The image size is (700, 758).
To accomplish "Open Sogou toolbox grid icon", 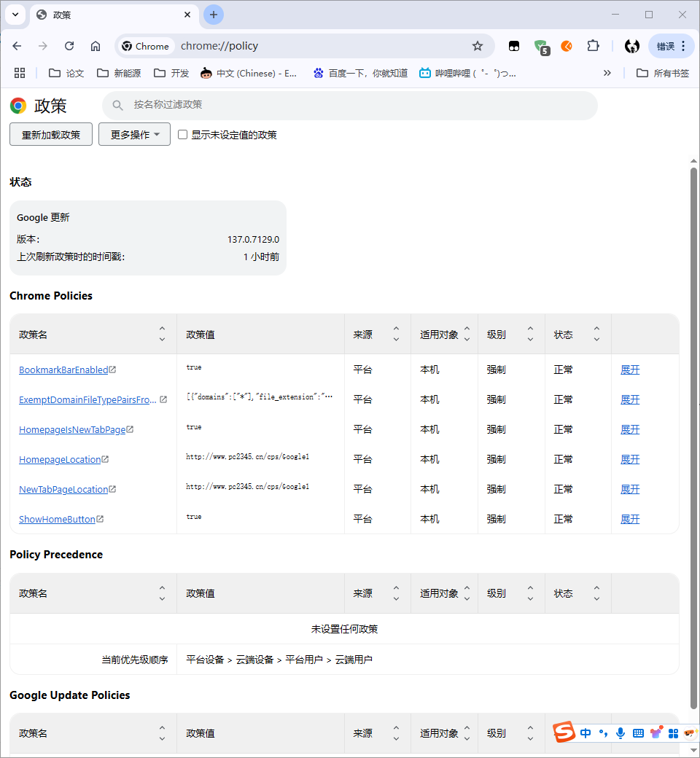I will coord(673,733).
